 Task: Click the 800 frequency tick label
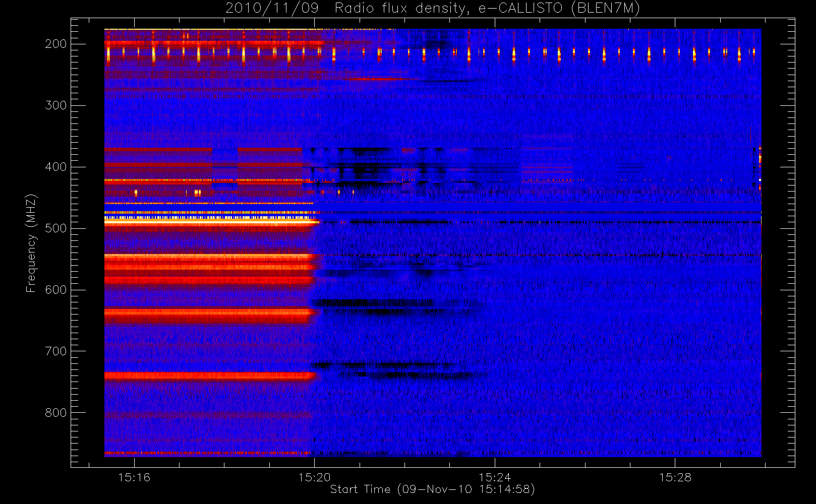(x=55, y=413)
